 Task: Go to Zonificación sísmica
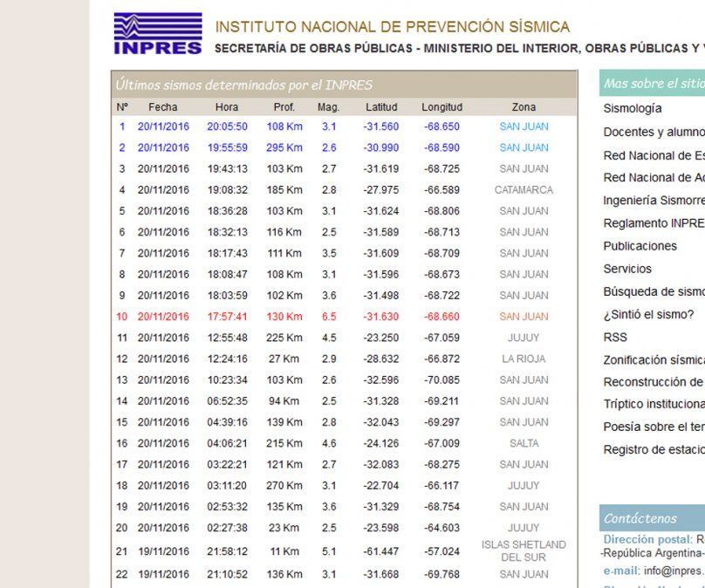pyautogui.click(x=654, y=359)
